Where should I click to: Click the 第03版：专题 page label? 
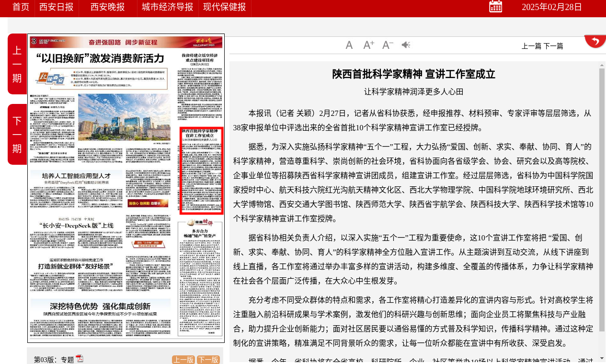(x=54, y=360)
